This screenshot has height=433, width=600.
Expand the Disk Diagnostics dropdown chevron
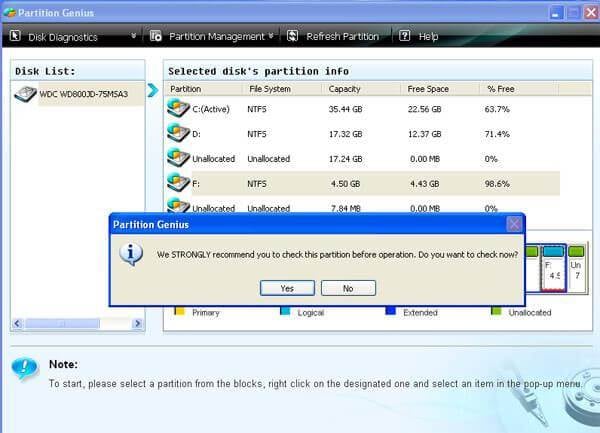point(134,36)
